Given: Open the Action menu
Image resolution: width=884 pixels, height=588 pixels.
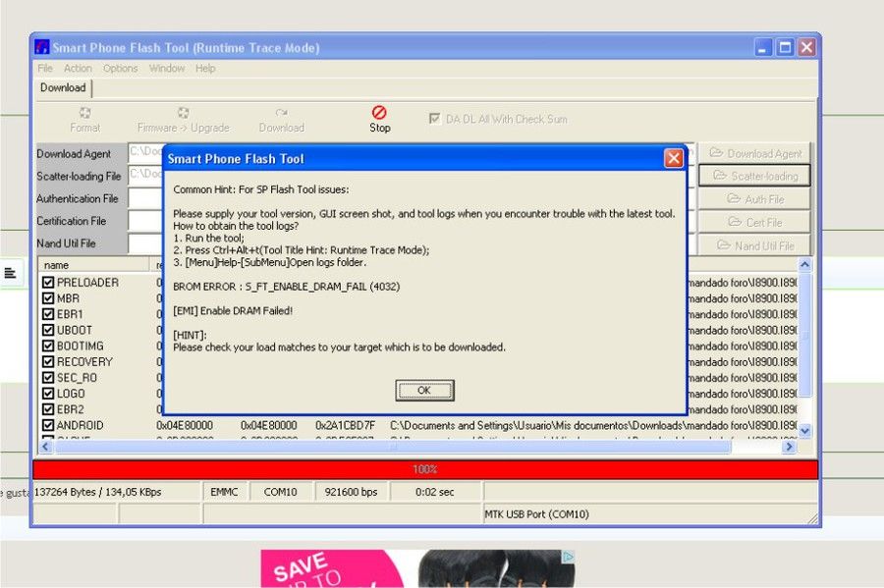Looking at the screenshot, I should (x=78, y=68).
